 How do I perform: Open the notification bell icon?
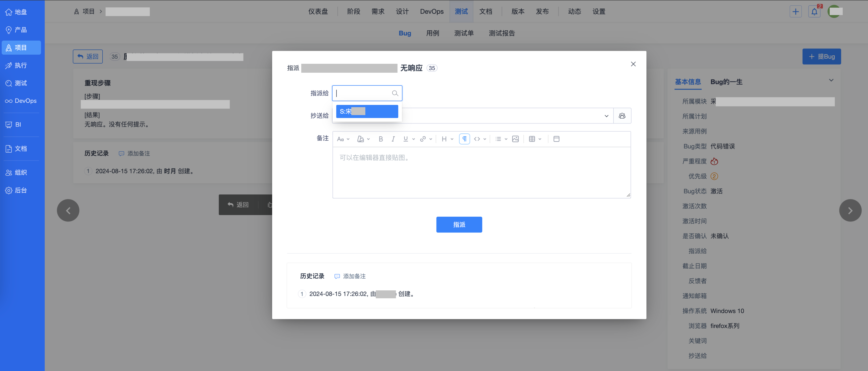click(x=814, y=12)
